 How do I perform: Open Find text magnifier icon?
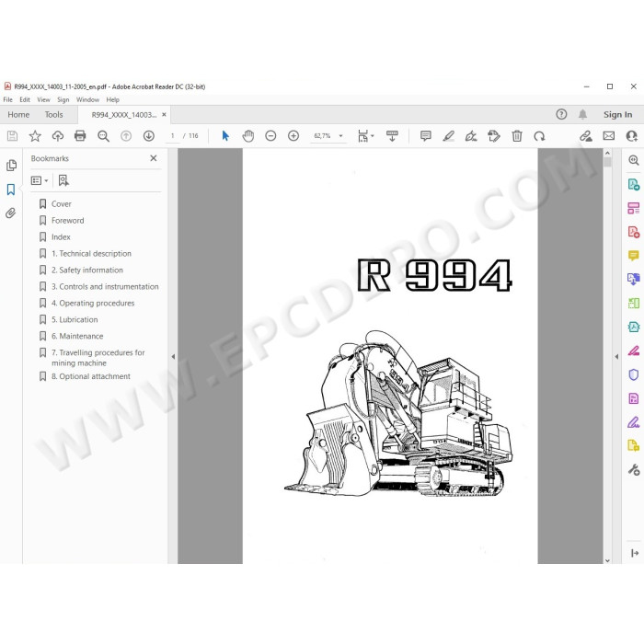103,136
